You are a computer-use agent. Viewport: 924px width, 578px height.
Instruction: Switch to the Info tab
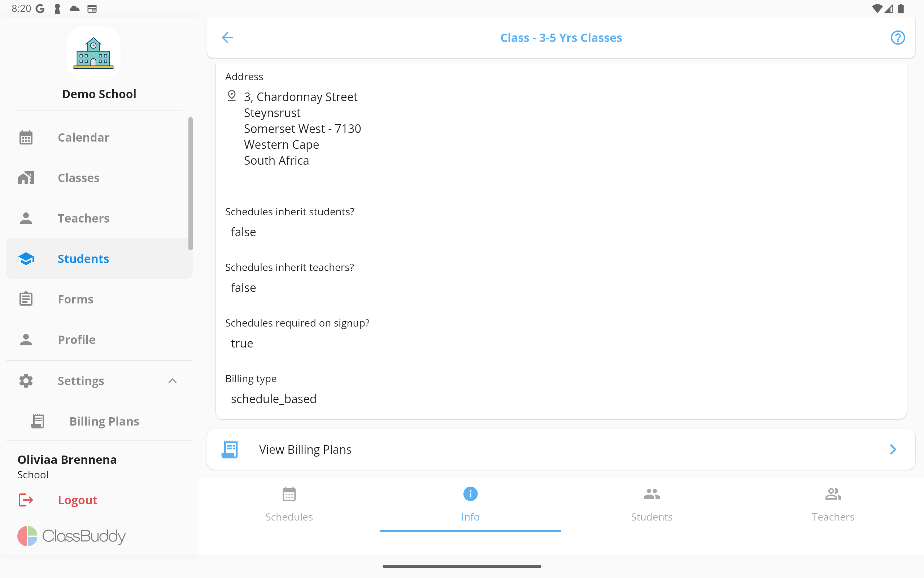point(470,505)
